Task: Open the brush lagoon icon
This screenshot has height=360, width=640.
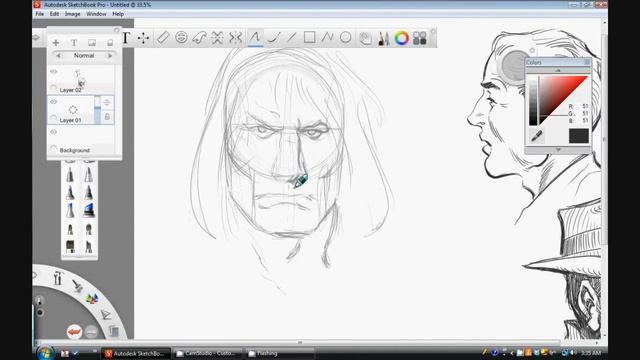Action: [77, 285]
